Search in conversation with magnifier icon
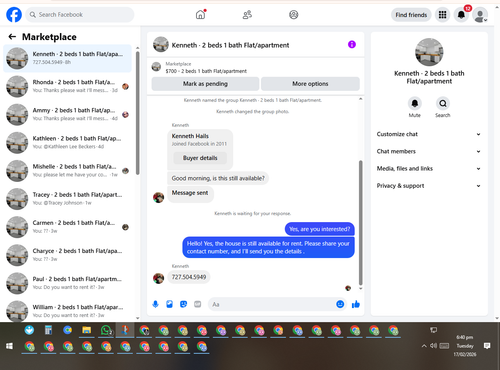This screenshot has width=500, height=370. (443, 103)
